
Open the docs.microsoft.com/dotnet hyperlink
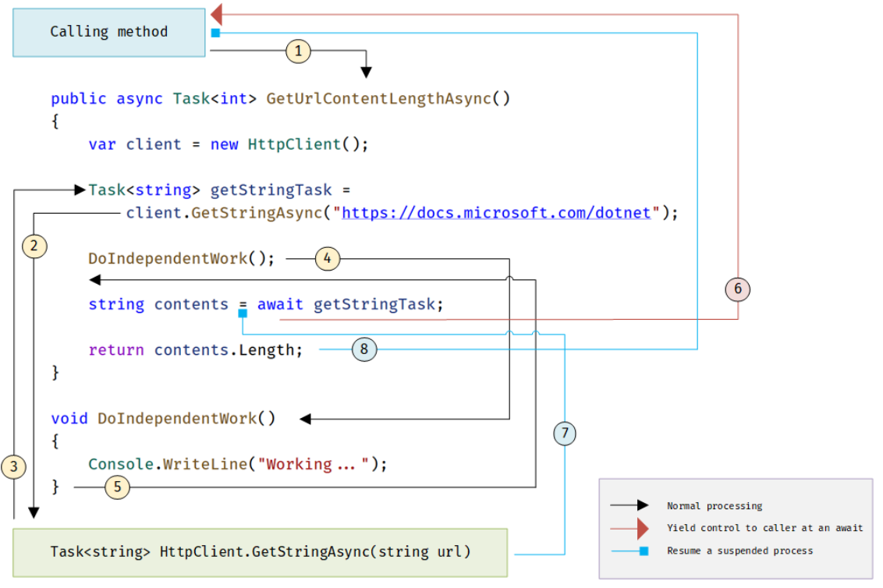tap(497, 212)
